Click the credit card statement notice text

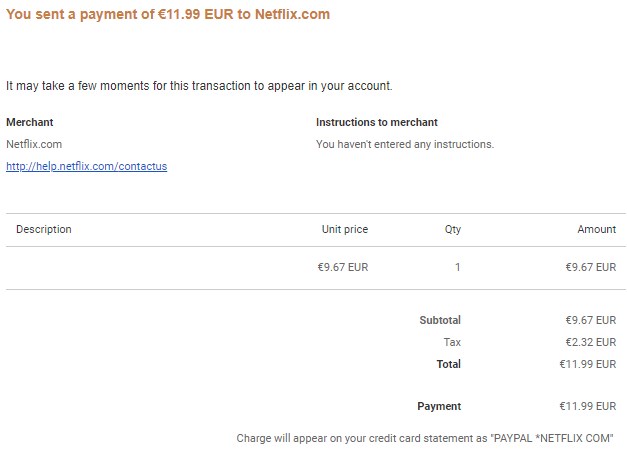tap(425, 438)
